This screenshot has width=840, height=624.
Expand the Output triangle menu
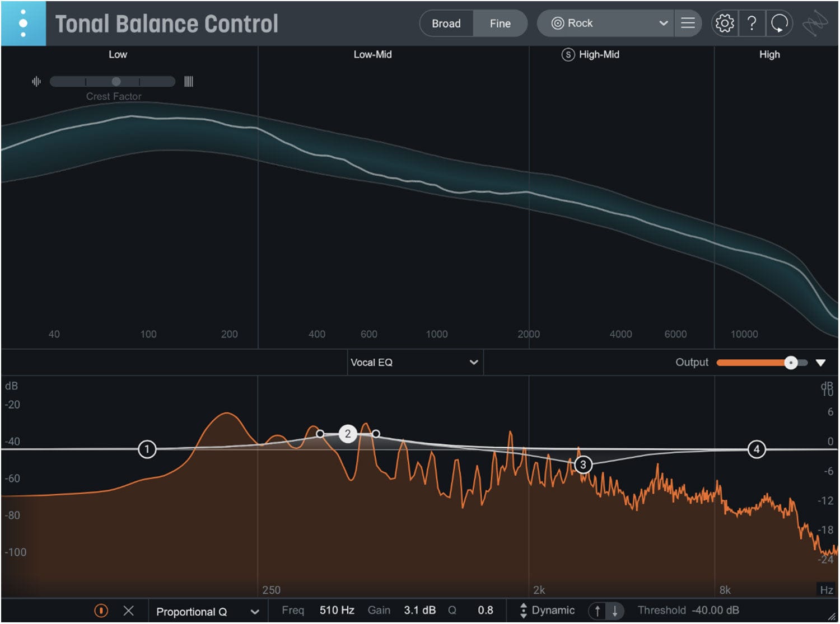(821, 363)
